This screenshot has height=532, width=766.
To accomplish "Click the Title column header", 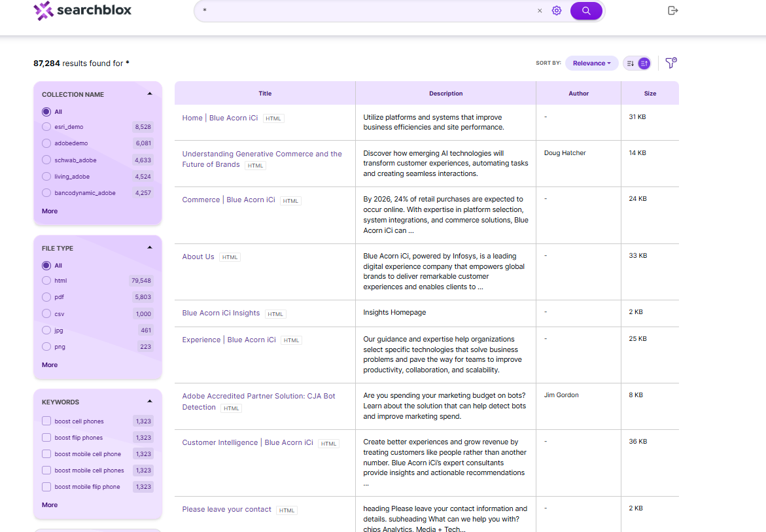I will coord(266,94).
